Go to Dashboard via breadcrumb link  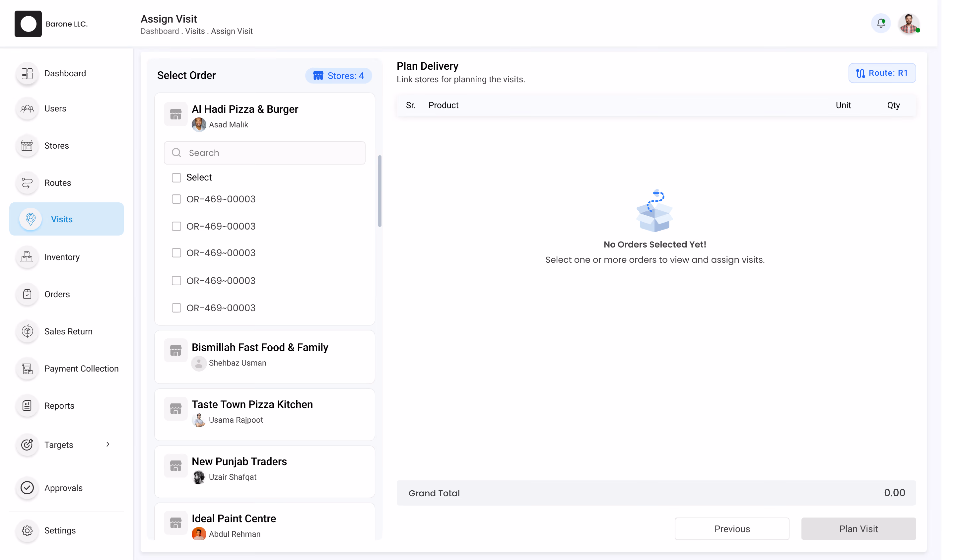[160, 31]
